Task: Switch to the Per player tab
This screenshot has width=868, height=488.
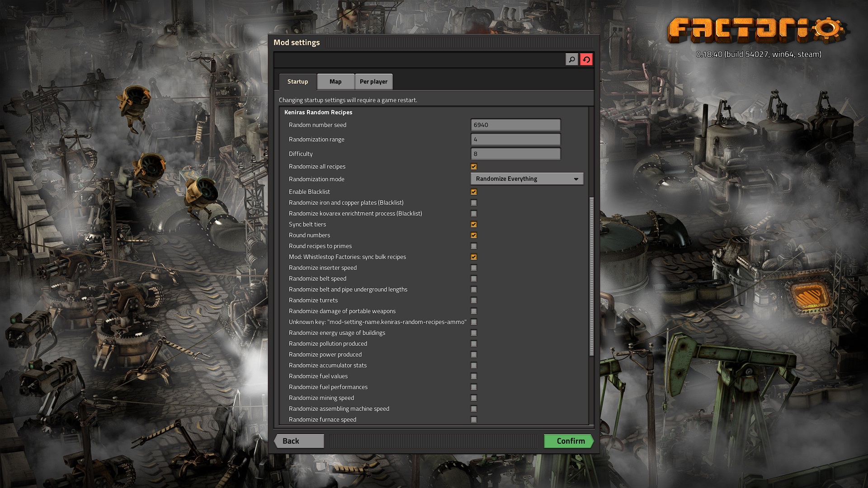Action: click(x=373, y=81)
